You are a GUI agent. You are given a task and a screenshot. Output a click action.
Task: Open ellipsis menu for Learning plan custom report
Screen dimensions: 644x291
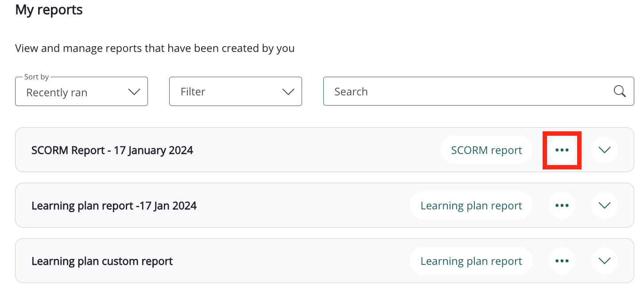click(x=562, y=261)
